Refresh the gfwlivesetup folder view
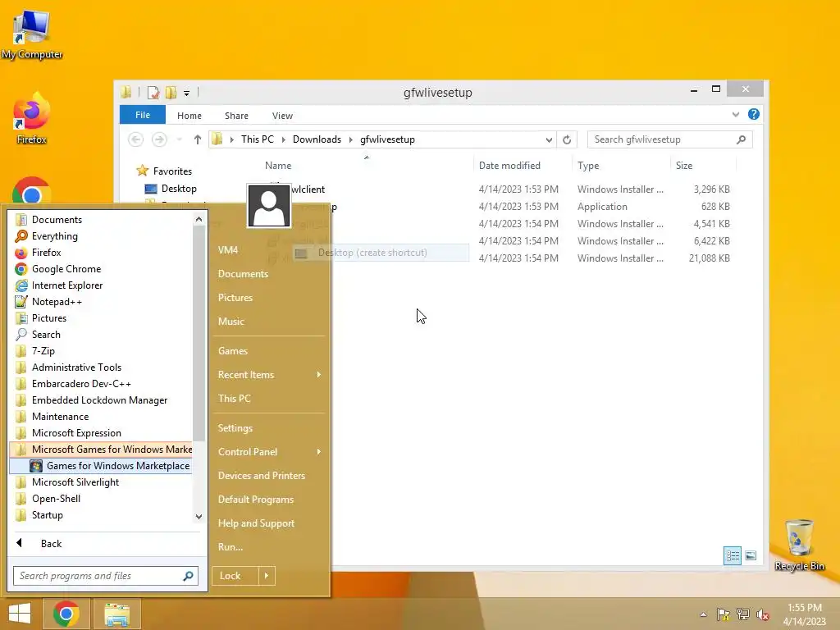 click(567, 139)
